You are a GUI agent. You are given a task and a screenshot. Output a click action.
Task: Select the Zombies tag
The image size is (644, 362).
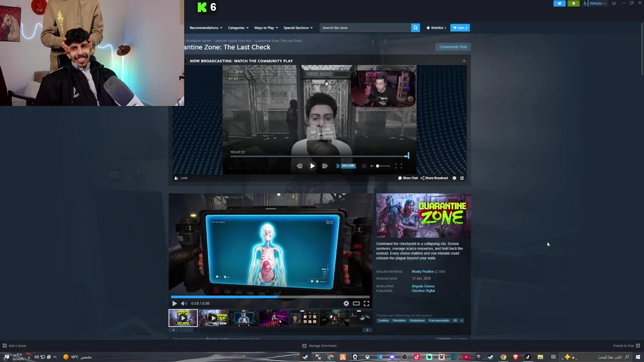point(383,320)
